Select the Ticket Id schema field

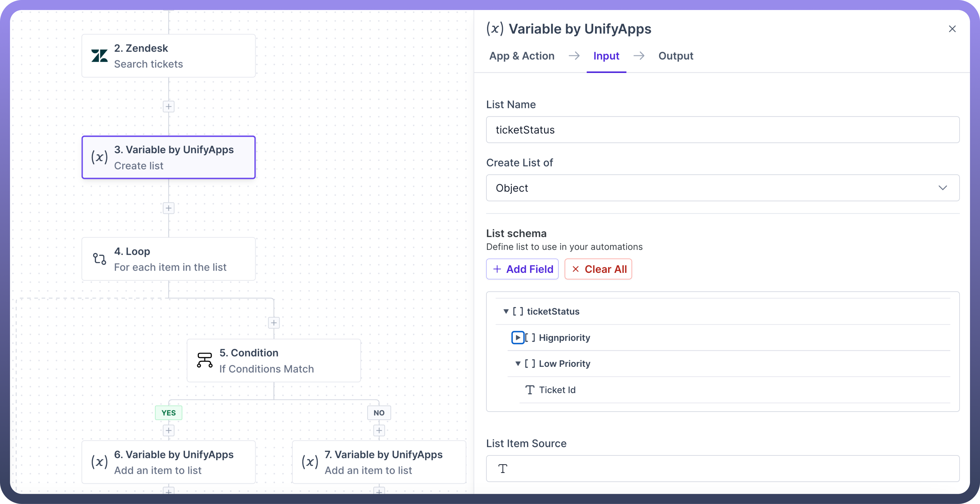[556, 390]
